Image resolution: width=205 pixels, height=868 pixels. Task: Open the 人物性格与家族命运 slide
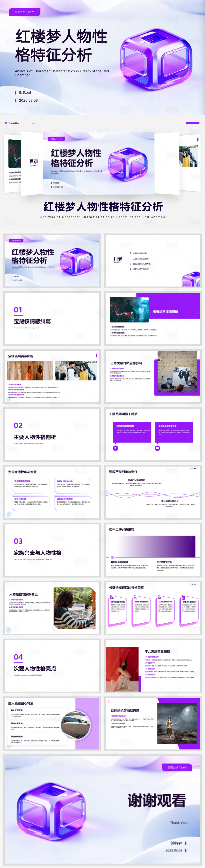pyautogui.click(x=52, y=608)
